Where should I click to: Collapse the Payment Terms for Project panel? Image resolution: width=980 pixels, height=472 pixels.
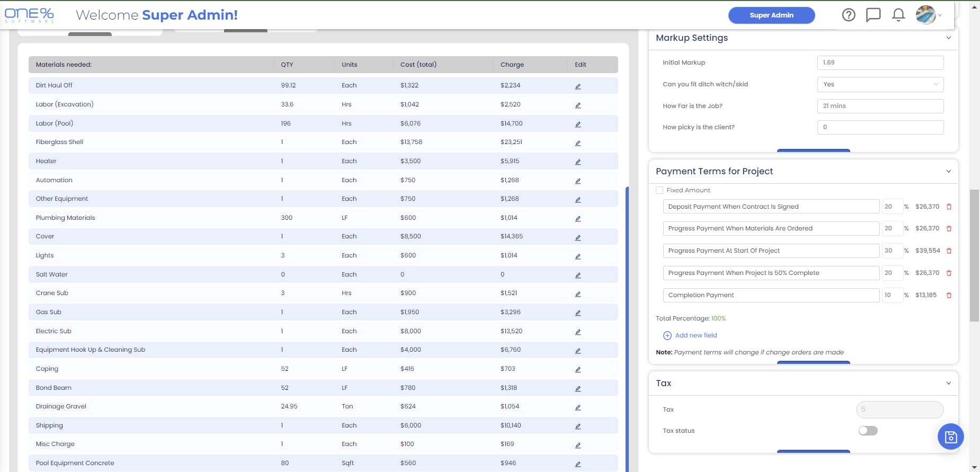(948, 172)
